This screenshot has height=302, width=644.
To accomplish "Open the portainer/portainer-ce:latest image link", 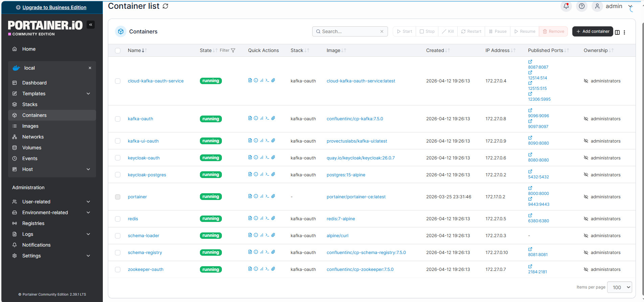I will tap(356, 197).
